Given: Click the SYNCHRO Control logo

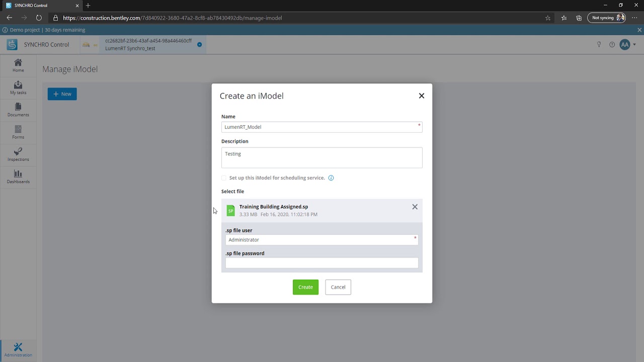Looking at the screenshot, I should click(12, 44).
